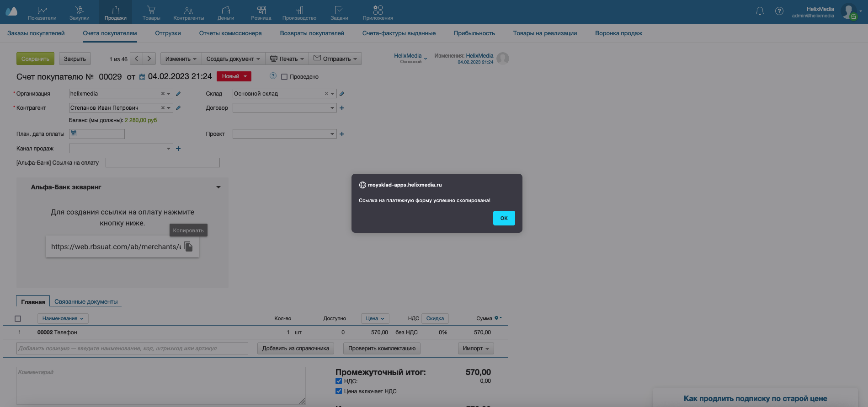Image resolution: width=868 pixels, height=407 pixels.
Task: Expand the Создать документ dropdown
Action: click(x=233, y=59)
